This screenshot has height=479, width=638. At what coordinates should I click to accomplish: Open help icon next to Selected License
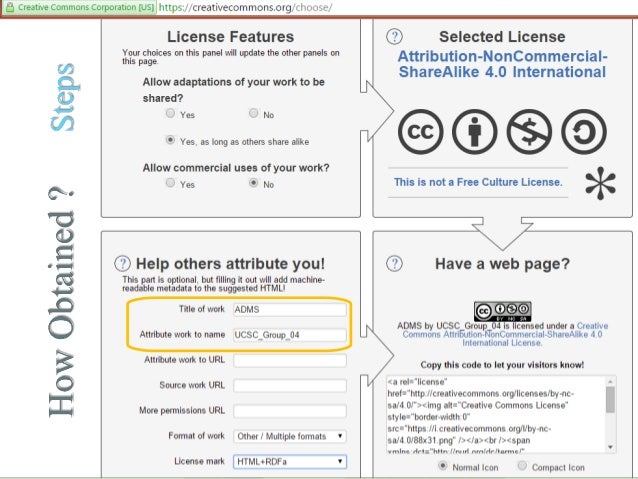394,37
